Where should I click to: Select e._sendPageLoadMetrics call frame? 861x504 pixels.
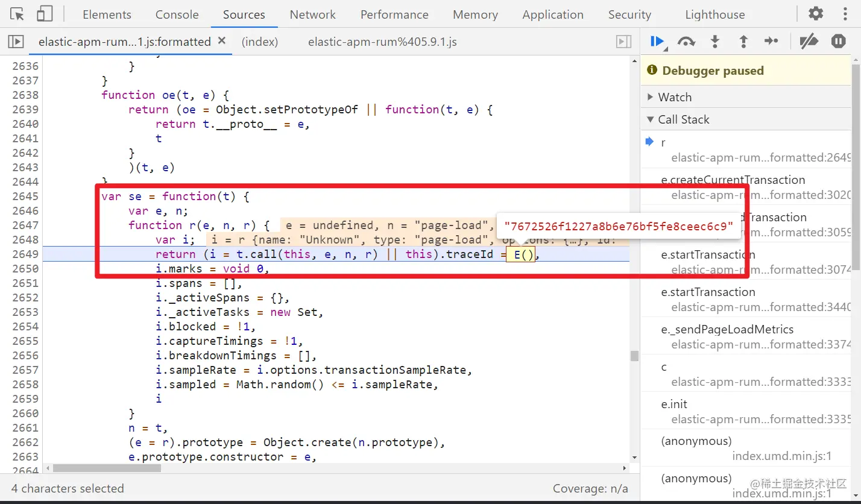pos(745,336)
